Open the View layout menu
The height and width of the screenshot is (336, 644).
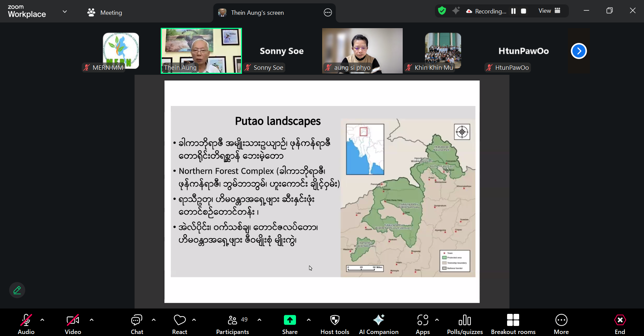[x=549, y=11]
